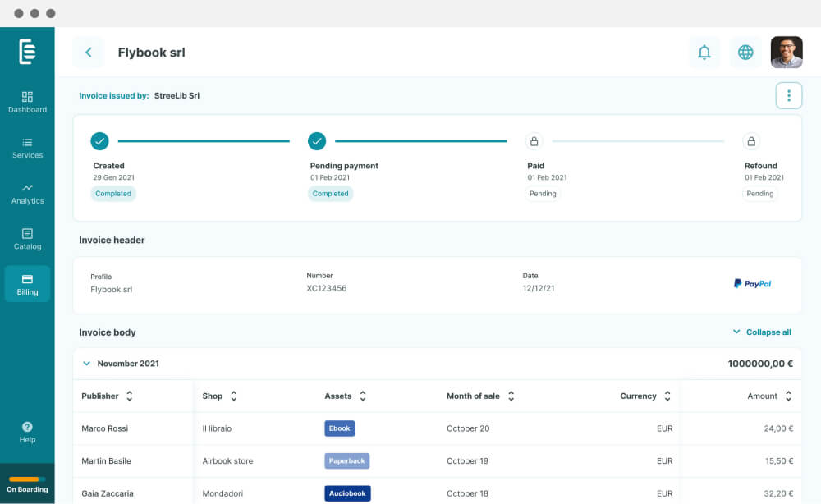Open the Catalog section
This screenshot has width=821, height=504.
click(x=27, y=240)
